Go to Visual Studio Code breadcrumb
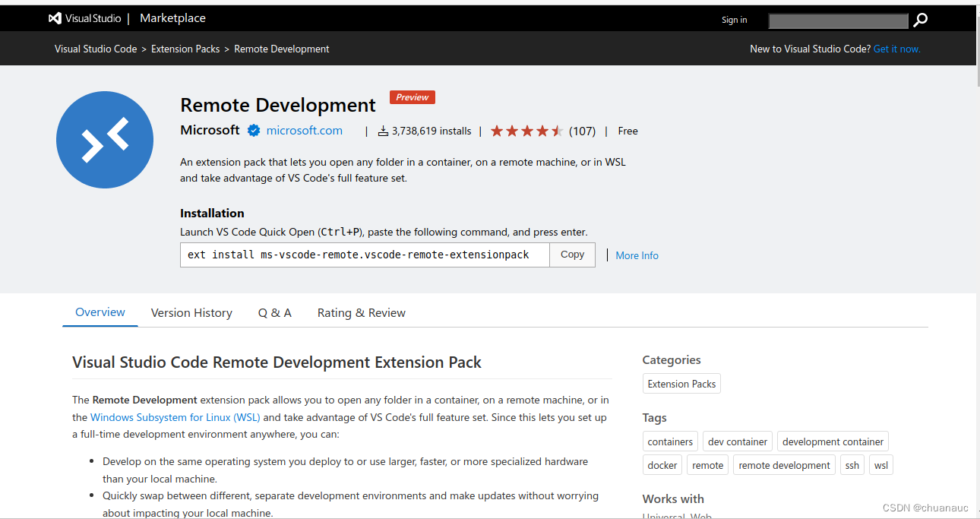 (96, 49)
